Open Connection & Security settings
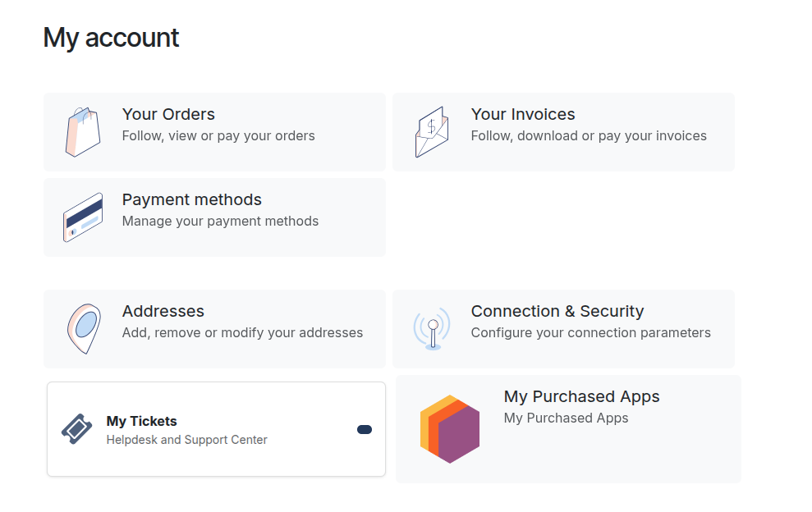The width and height of the screenshot is (812, 512). click(563, 328)
